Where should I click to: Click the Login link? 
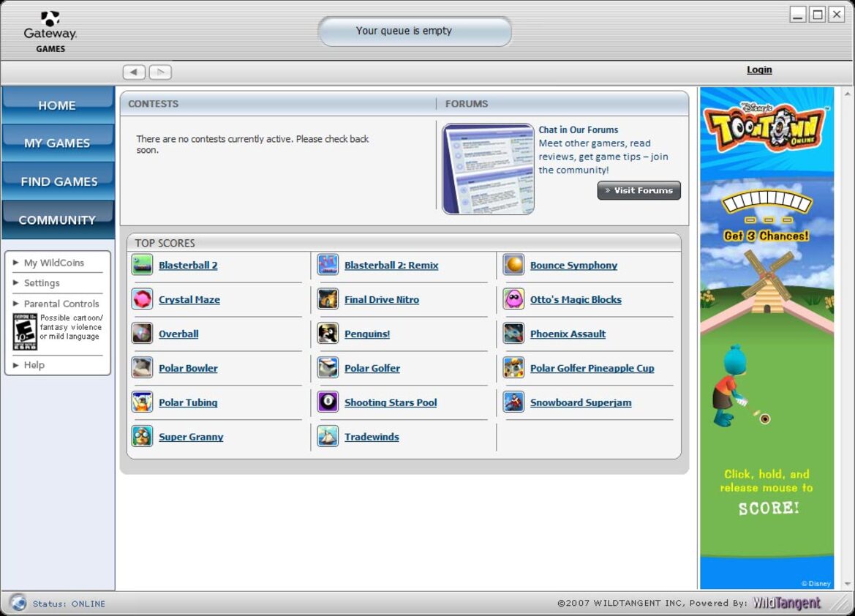pos(759,70)
